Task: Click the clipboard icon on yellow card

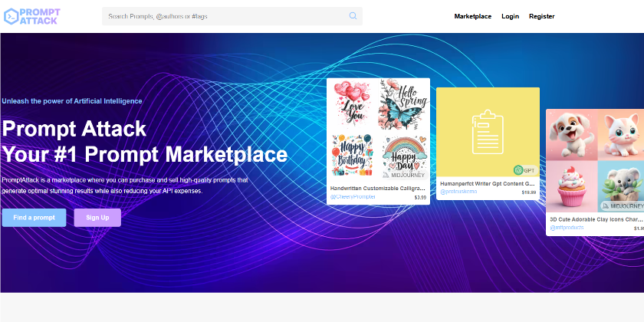Action: [488, 132]
